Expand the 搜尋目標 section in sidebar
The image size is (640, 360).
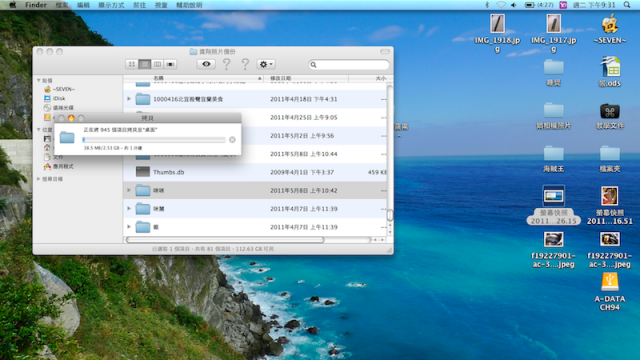pos(39,179)
